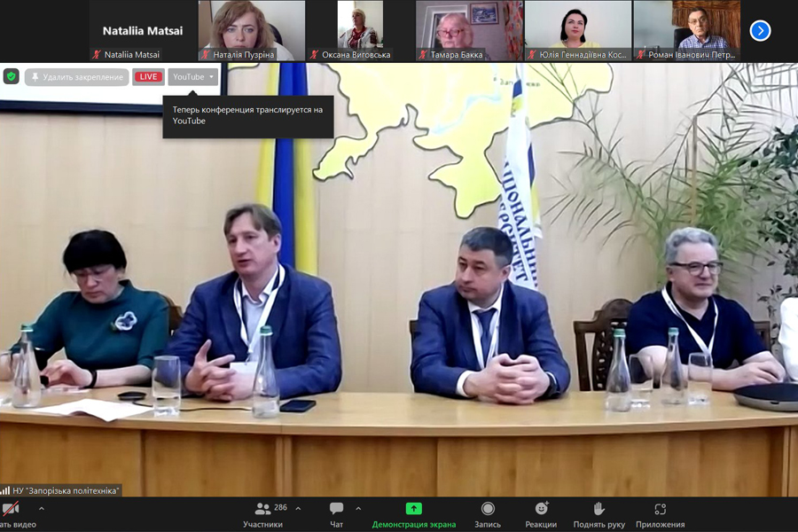The image size is (798, 532).
Task: Click the signal strength bars icon
Action: [5, 490]
